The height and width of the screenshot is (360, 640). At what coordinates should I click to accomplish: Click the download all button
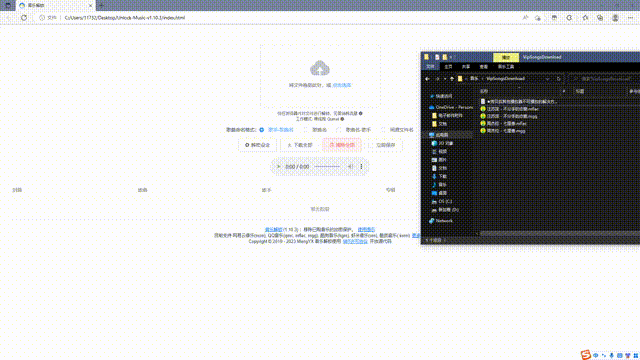click(x=300, y=145)
